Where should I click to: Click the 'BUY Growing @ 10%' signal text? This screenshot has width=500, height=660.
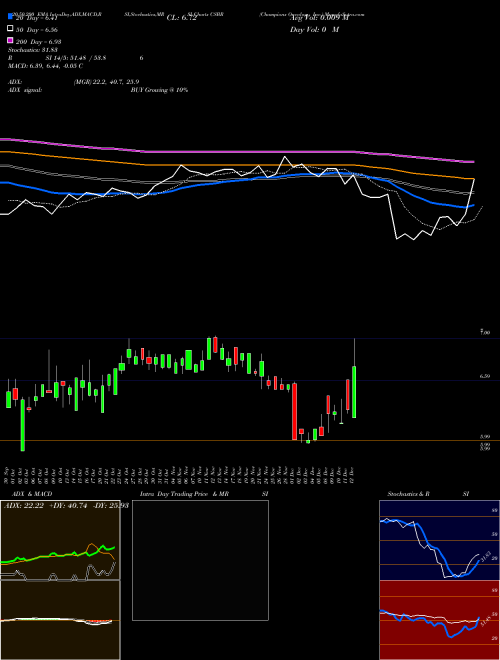[x=159, y=90]
